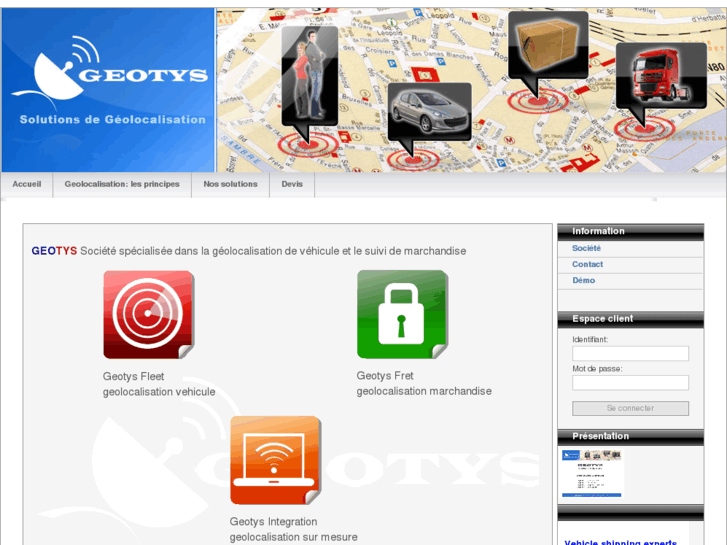The width and height of the screenshot is (727, 545).
Task: Open the Société link in Information panel
Action: (x=586, y=248)
